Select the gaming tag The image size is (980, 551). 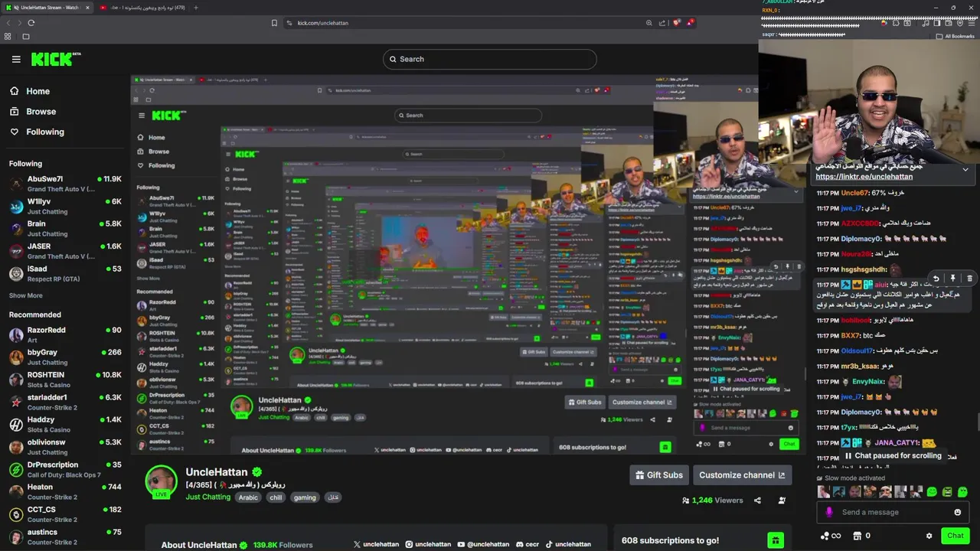coord(305,497)
